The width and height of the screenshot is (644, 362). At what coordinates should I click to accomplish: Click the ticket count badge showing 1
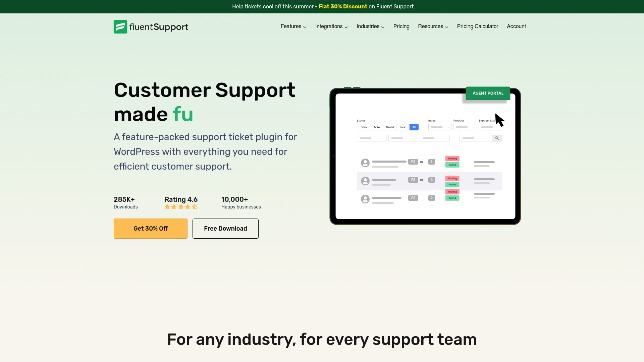432,162
